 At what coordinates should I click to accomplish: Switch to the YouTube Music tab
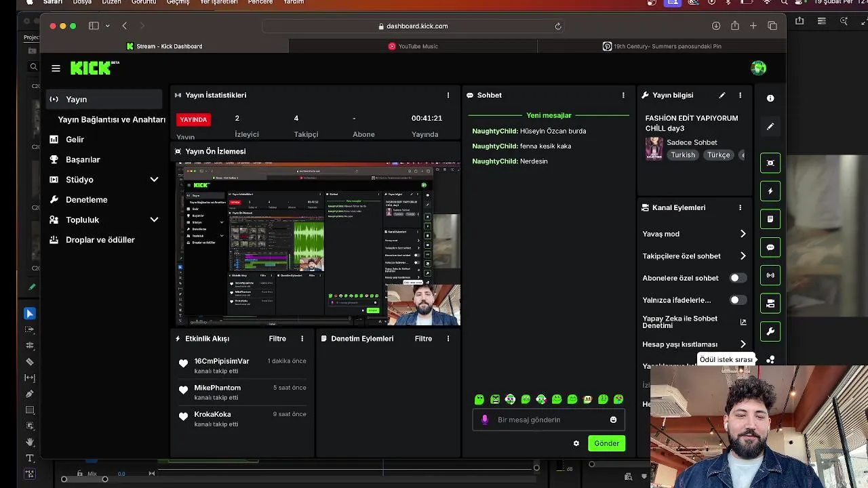(x=413, y=46)
